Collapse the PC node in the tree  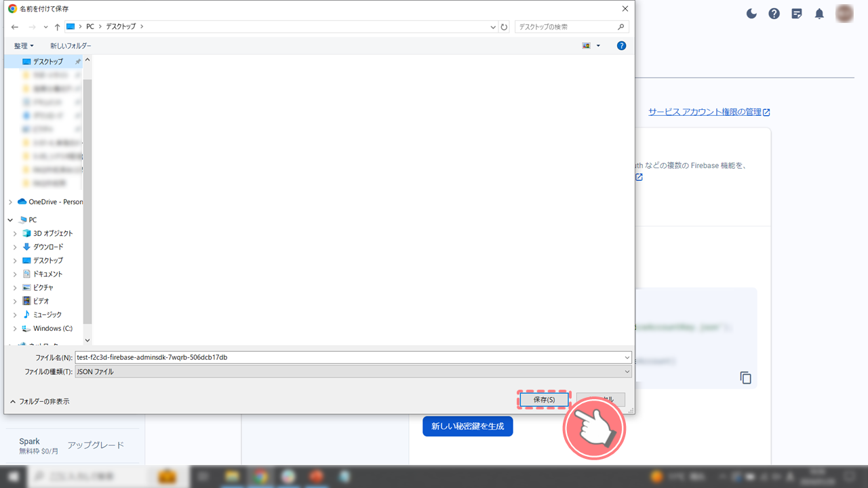[10, 220]
